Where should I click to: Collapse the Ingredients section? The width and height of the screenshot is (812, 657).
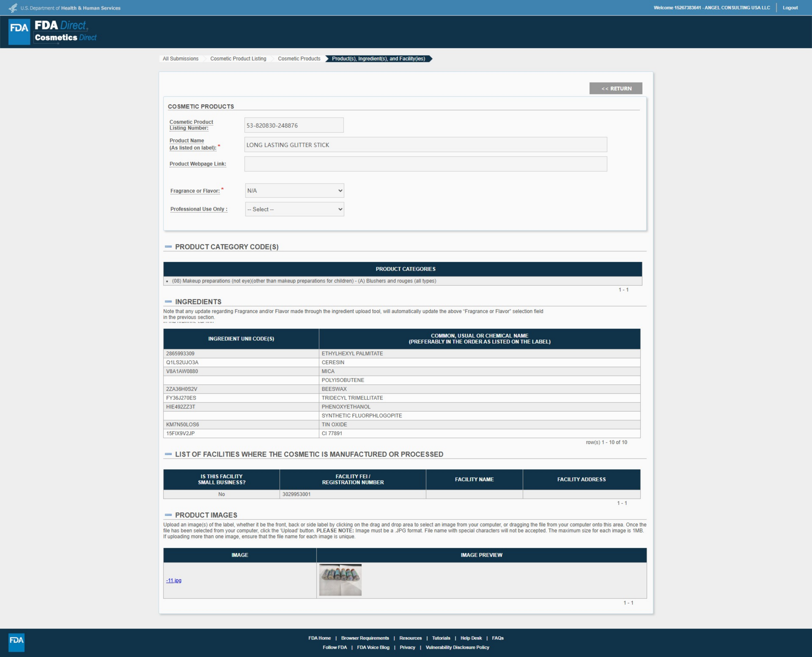point(168,302)
